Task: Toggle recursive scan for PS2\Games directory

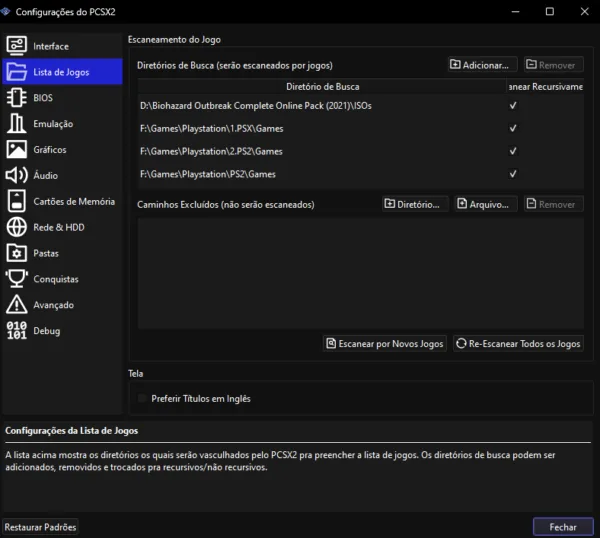Action: (x=513, y=174)
